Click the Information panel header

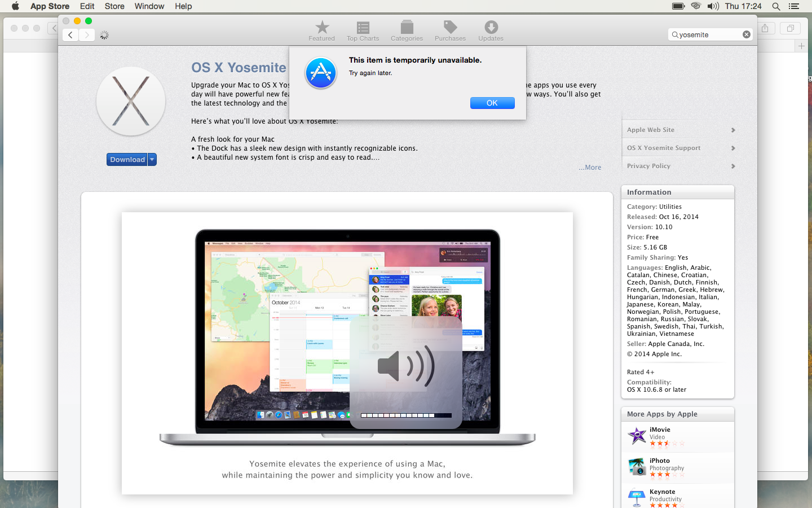pyautogui.click(x=678, y=192)
